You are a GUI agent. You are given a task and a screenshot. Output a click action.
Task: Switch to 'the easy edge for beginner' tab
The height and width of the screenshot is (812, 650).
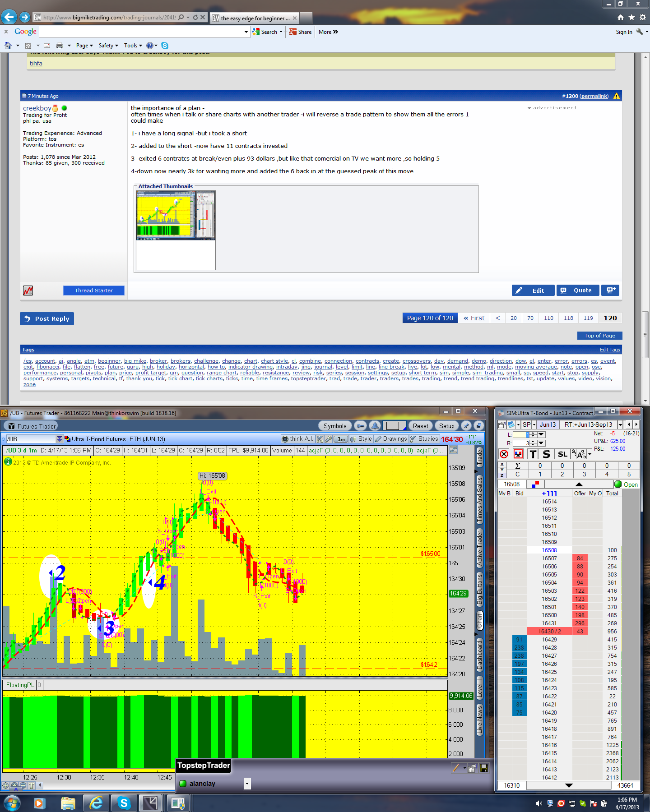pyautogui.click(x=254, y=18)
